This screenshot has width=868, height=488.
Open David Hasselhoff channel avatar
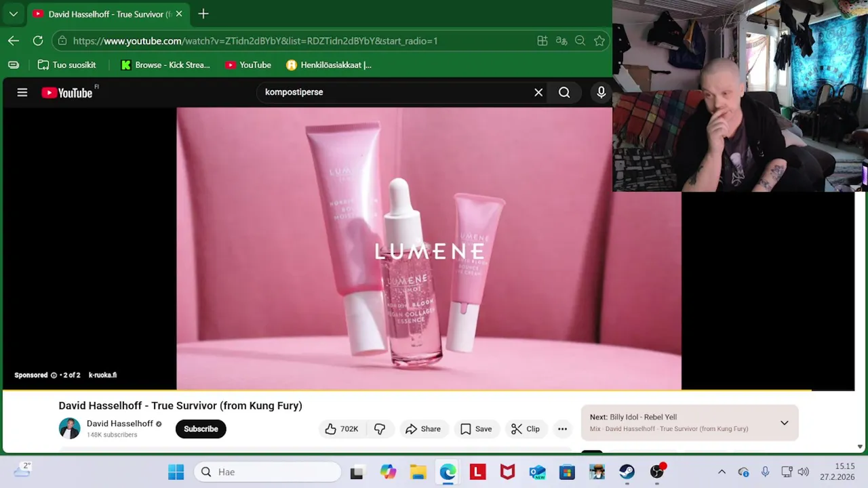pyautogui.click(x=69, y=428)
